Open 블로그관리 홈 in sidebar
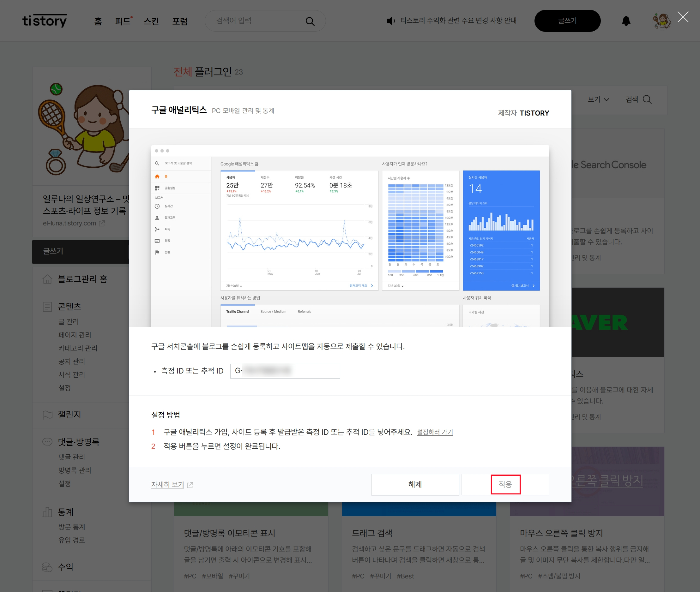 click(x=82, y=279)
